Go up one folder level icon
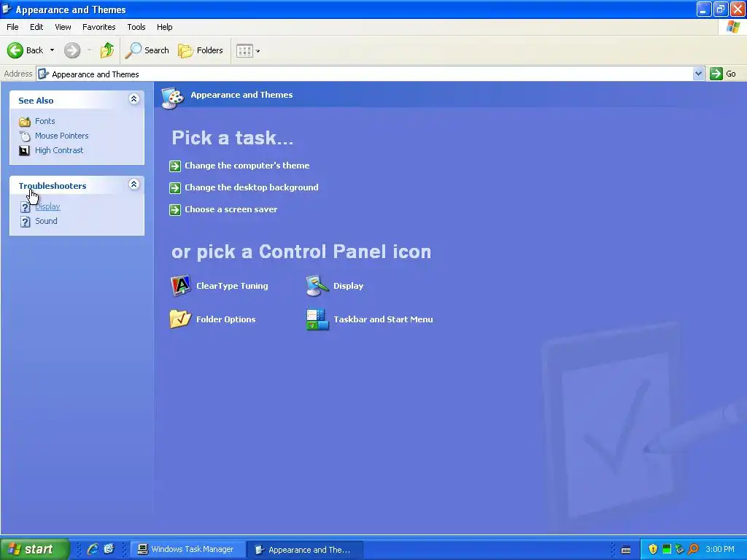 pyautogui.click(x=107, y=50)
